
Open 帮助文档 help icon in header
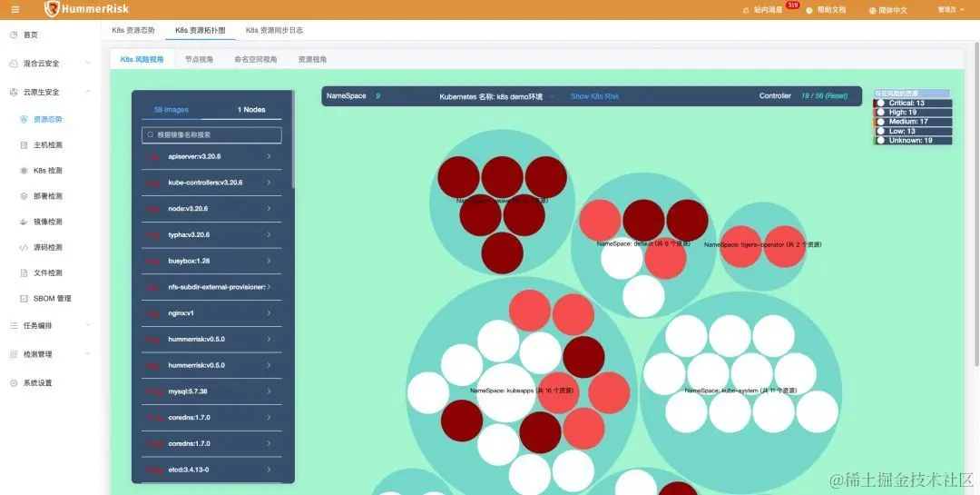tap(809, 10)
